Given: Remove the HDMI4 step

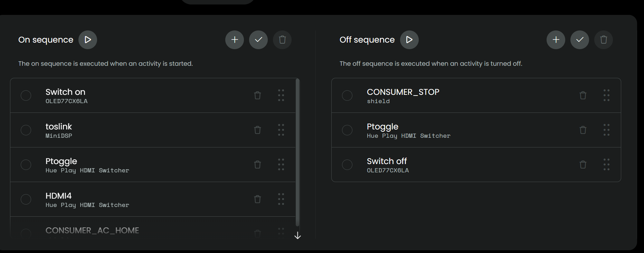Looking at the screenshot, I should point(257,199).
